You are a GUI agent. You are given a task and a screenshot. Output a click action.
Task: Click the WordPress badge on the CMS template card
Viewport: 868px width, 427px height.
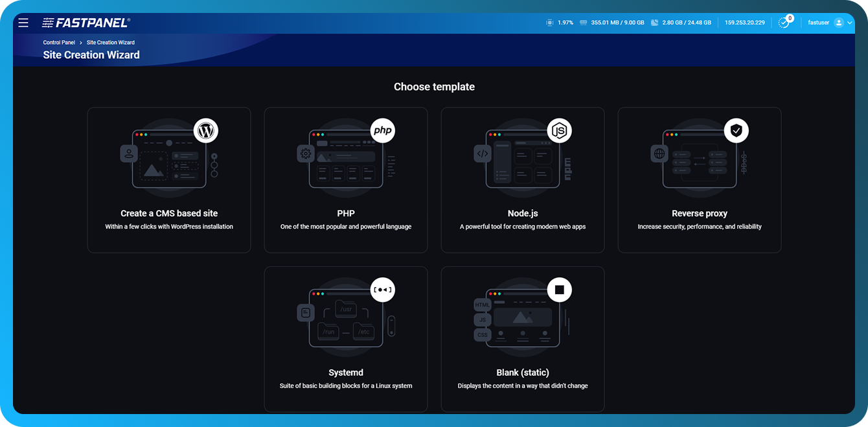tap(205, 130)
